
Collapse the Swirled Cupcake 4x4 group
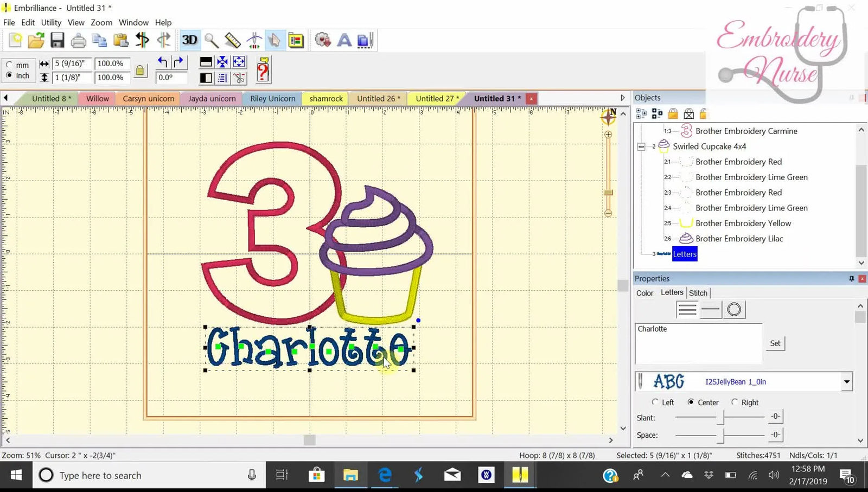click(641, 146)
